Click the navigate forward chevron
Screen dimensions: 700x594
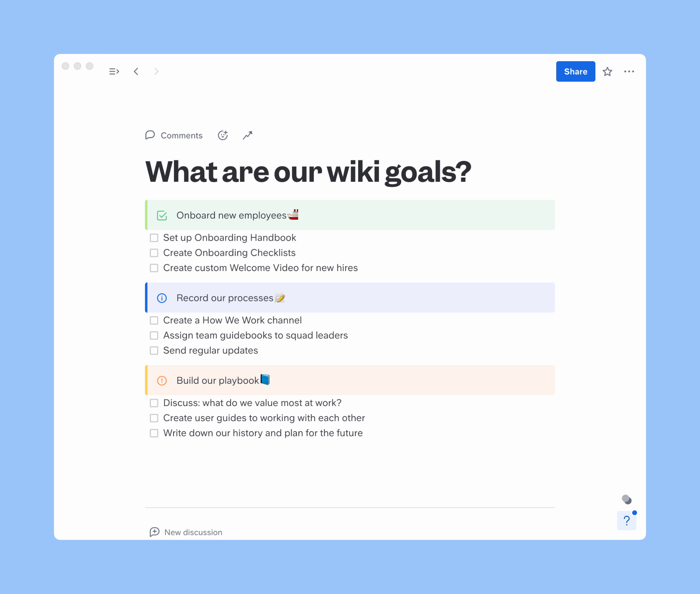[156, 71]
